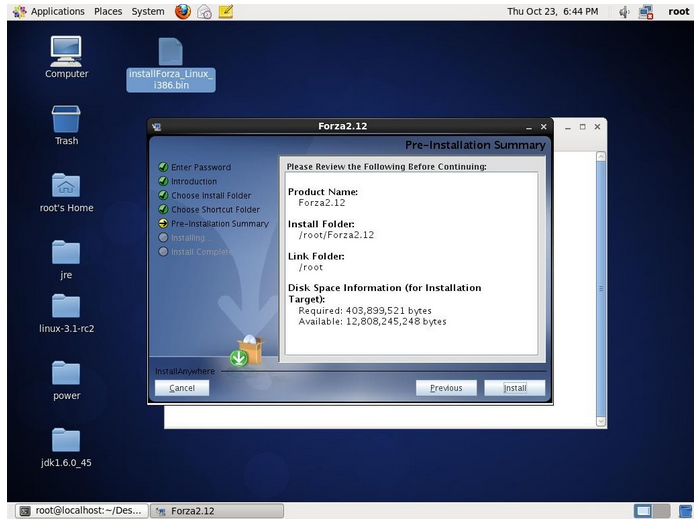Click the InstallAnywhere label

point(184,371)
